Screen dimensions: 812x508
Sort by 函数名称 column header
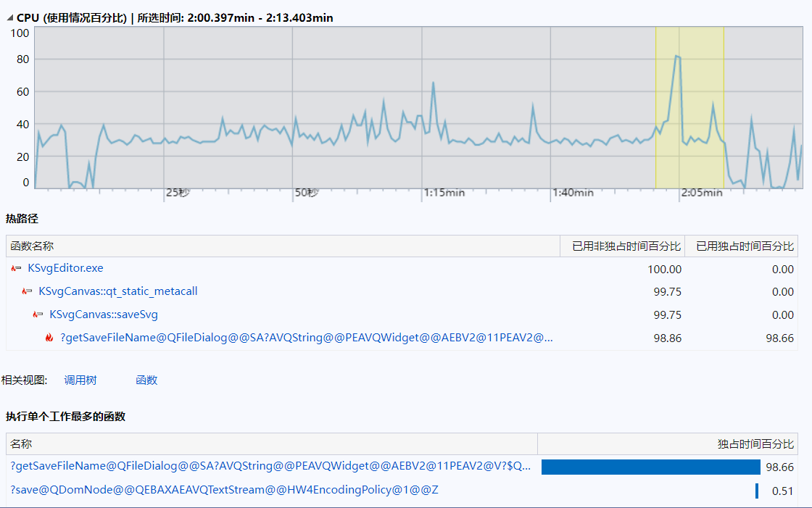283,246
